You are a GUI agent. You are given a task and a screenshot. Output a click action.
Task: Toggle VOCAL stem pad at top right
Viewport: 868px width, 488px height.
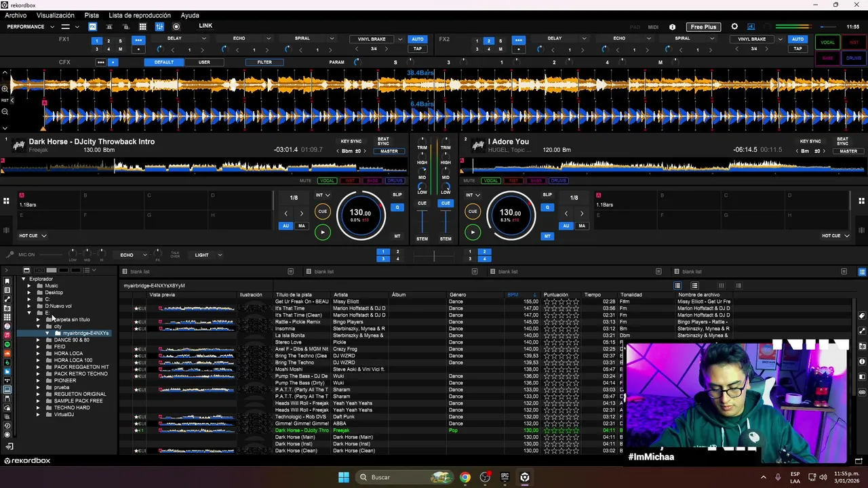tap(827, 43)
